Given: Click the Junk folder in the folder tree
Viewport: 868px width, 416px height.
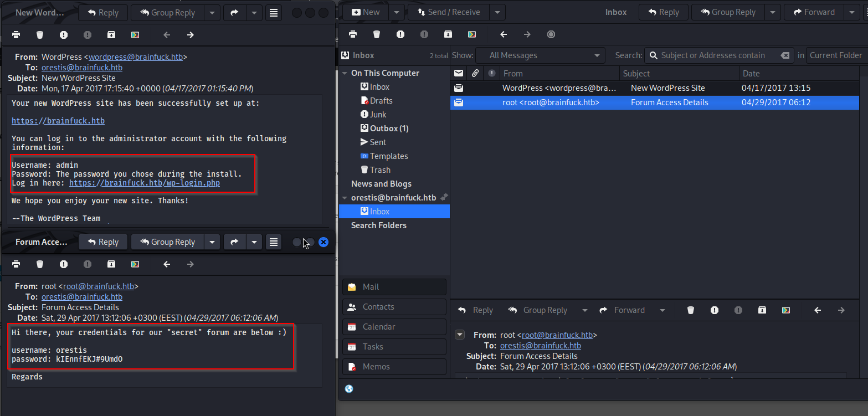Looking at the screenshot, I should [x=378, y=115].
